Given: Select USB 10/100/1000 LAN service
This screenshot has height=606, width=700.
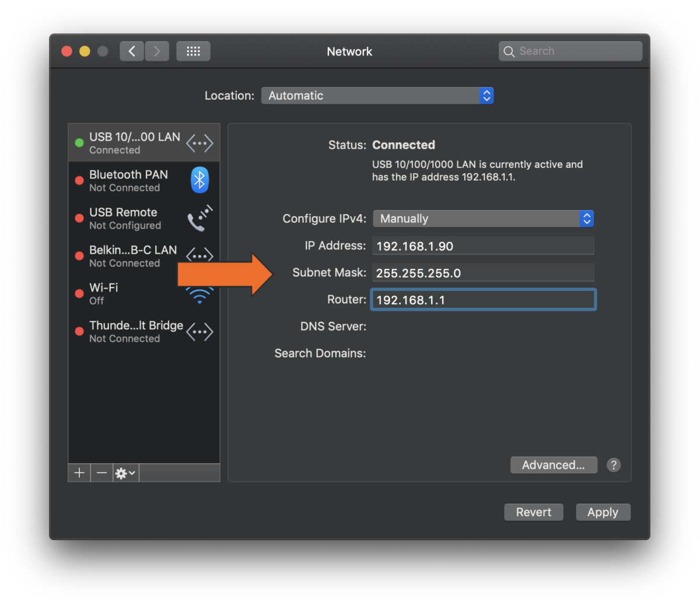Looking at the screenshot, I should 135,143.
